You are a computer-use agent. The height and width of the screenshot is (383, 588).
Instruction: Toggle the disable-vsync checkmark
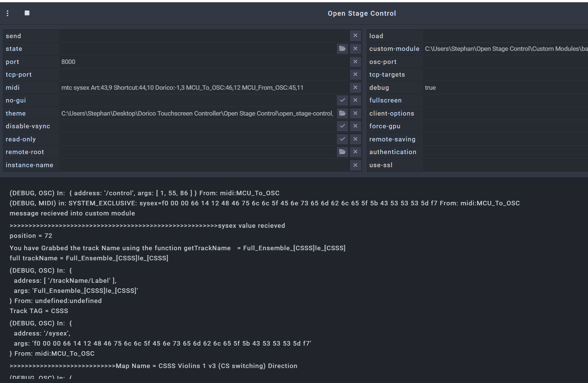(342, 126)
